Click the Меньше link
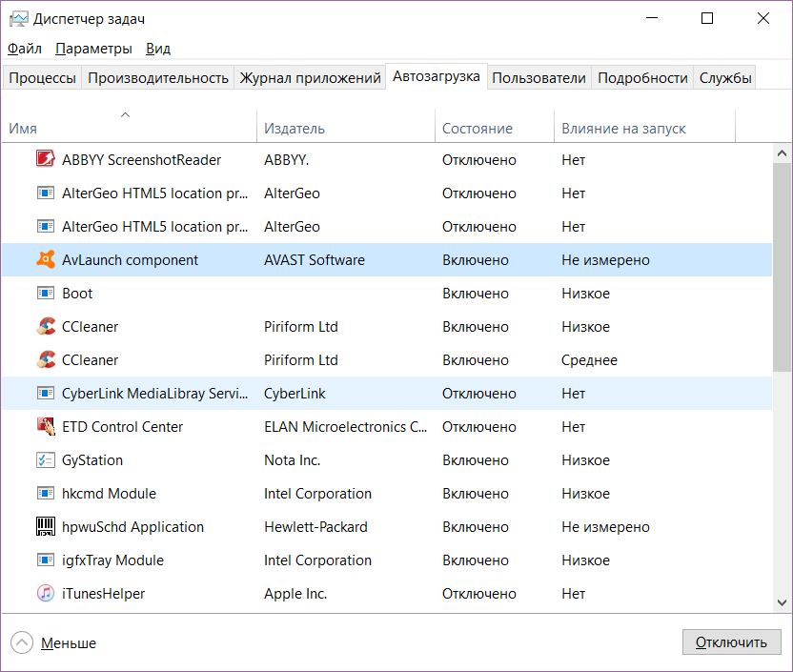The width and height of the screenshot is (793, 672). pyautogui.click(x=69, y=643)
